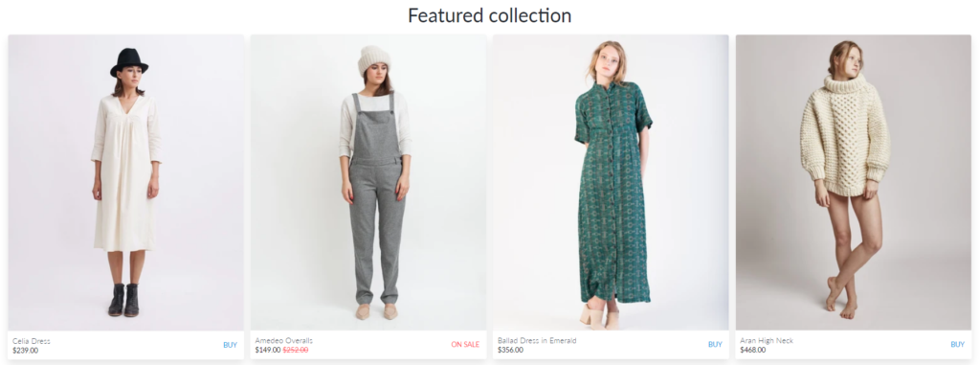Open the Amedeo Overalls product photo

[x=368, y=182]
